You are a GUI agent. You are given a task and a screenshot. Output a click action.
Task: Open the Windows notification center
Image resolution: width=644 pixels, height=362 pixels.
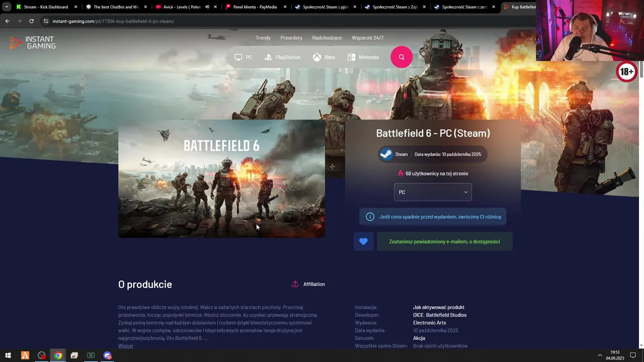[x=633, y=355]
